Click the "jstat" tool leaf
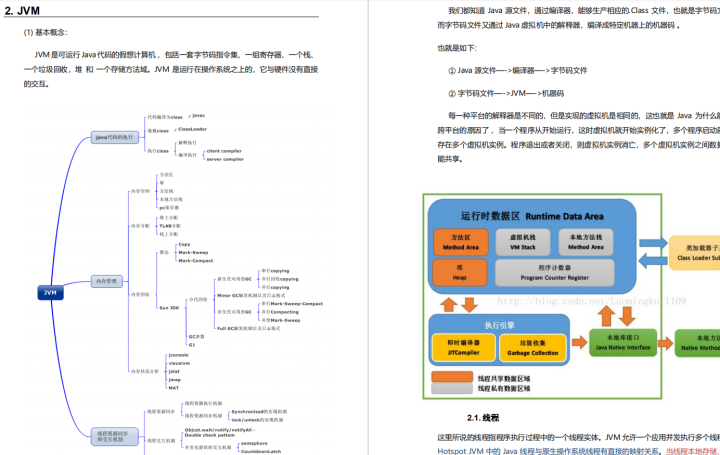The image size is (720, 455). [x=174, y=371]
